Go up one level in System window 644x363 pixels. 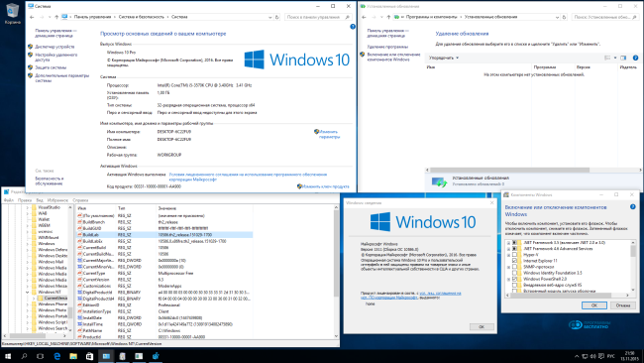click(x=56, y=17)
